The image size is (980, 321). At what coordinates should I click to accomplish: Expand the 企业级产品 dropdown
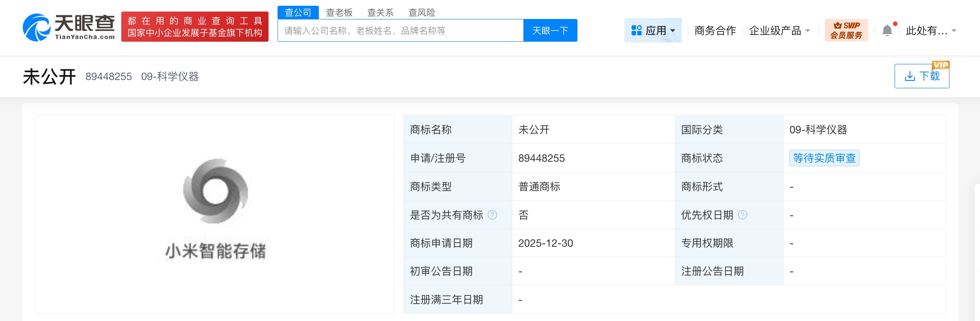point(779,31)
